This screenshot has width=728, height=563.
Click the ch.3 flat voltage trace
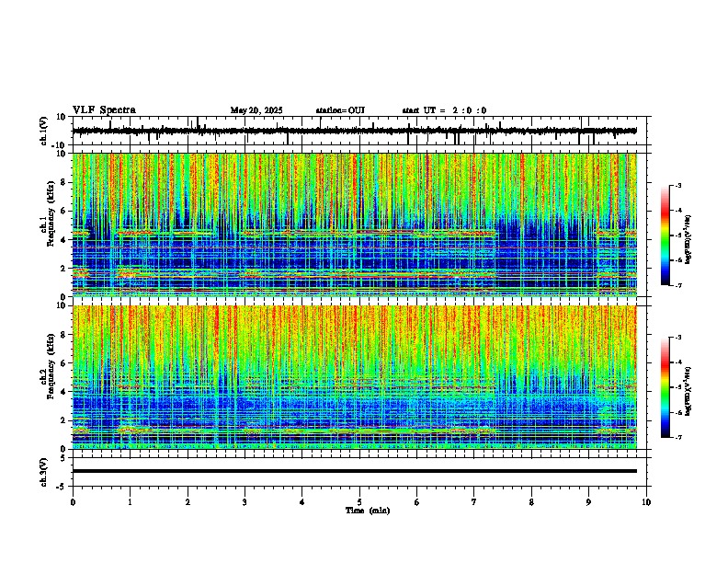click(355, 471)
